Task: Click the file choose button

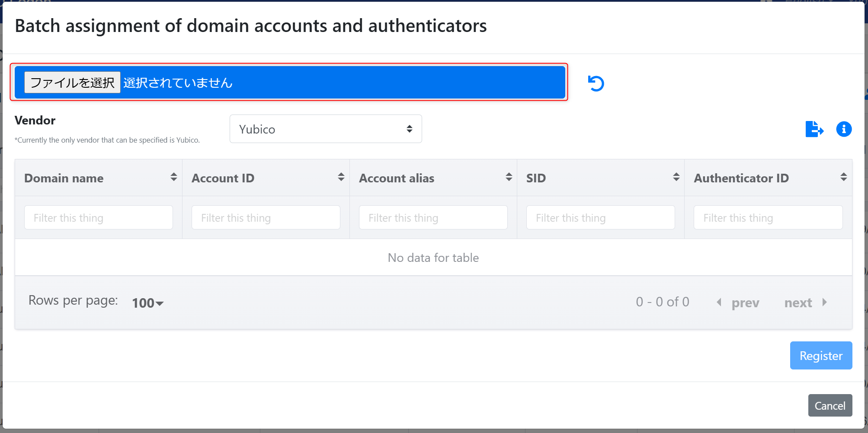Action: tap(72, 83)
